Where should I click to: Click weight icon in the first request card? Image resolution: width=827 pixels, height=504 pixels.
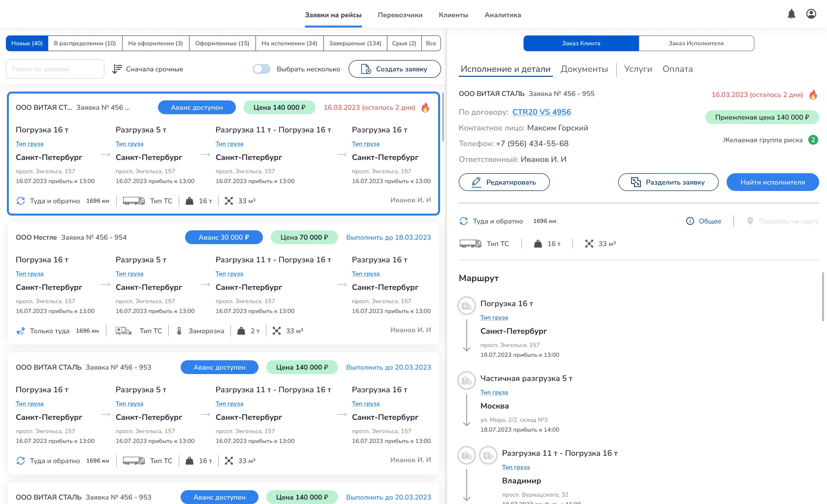point(190,201)
